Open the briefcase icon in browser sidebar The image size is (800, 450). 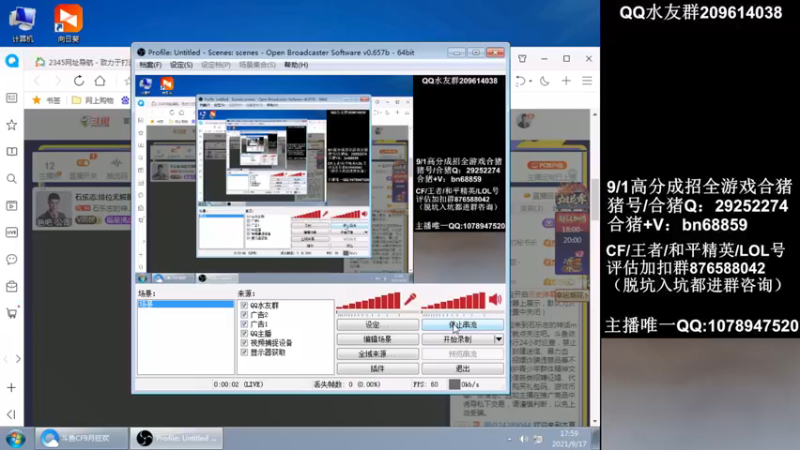(x=11, y=286)
